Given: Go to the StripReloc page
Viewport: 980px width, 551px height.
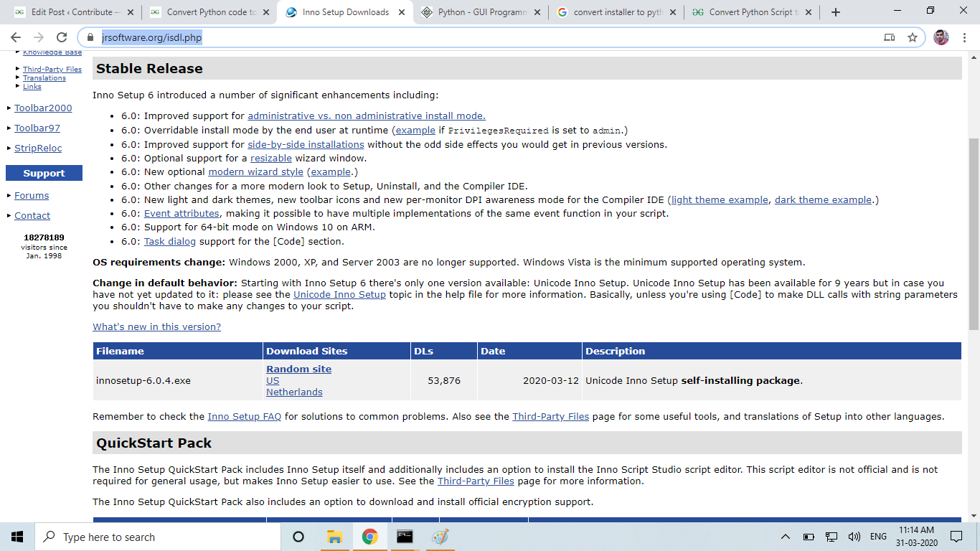Looking at the screenshot, I should click(x=38, y=149).
